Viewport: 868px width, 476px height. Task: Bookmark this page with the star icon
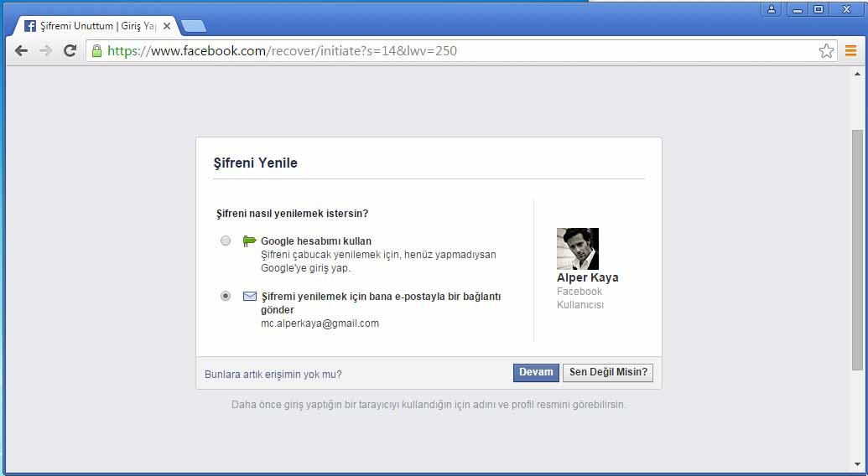click(826, 51)
